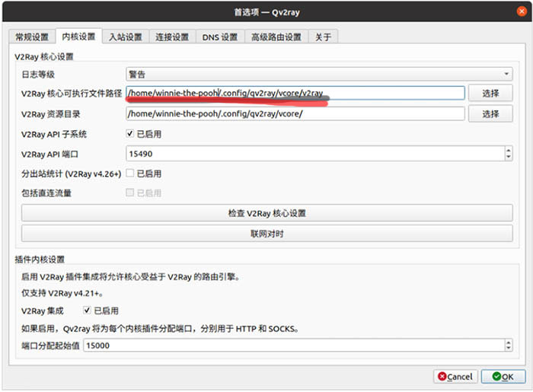Open the 连接设置 tab
The height and width of the screenshot is (392, 533).
coord(172,37)
